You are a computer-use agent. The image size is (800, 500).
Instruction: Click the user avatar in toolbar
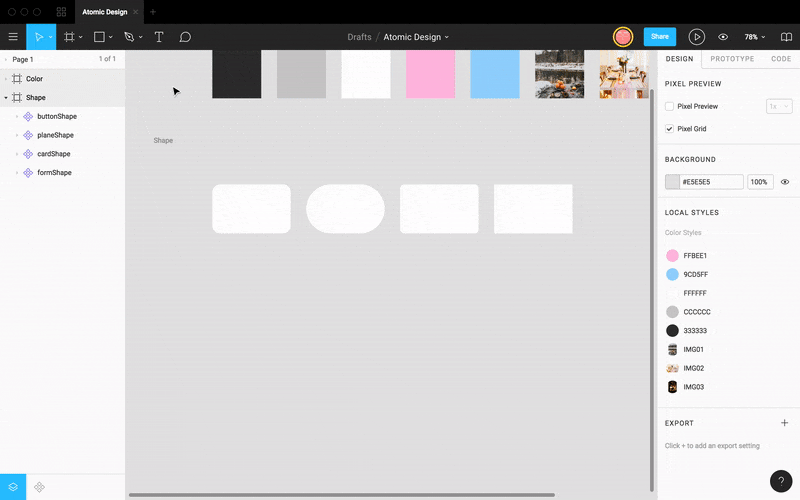[622, 37]
